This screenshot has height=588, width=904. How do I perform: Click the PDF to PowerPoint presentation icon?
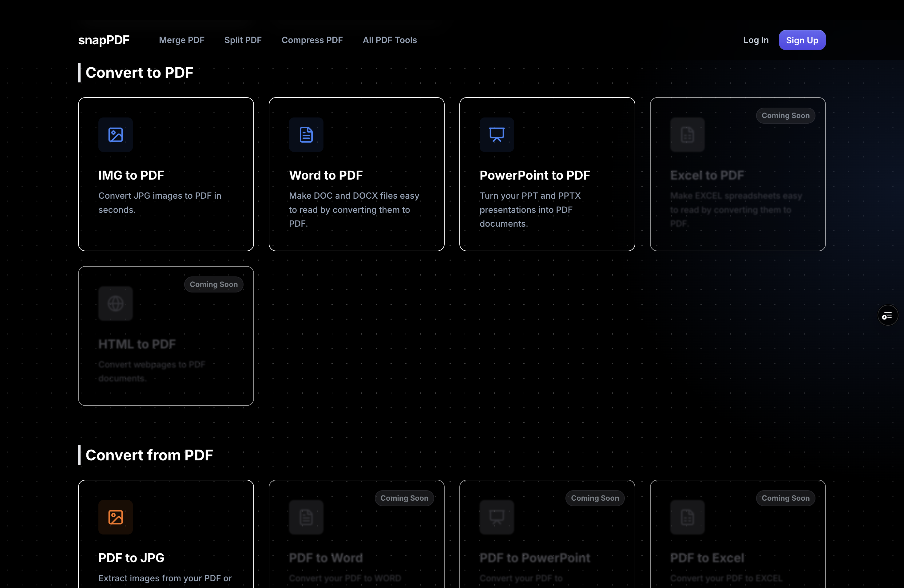(x=497, y=517)
